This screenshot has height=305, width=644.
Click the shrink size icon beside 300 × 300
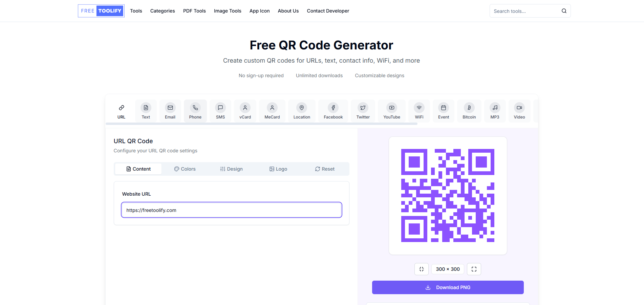pos(421,269)
